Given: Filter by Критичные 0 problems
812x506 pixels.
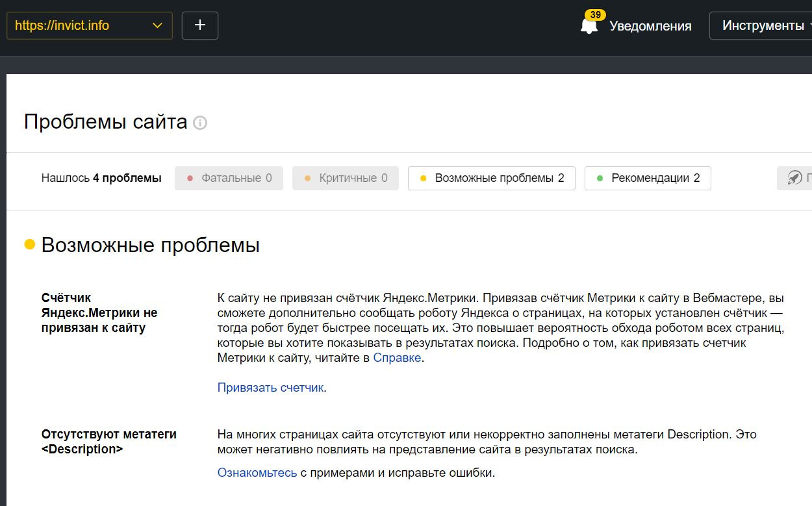Looking at the screenshot, I should click(346, 178).
